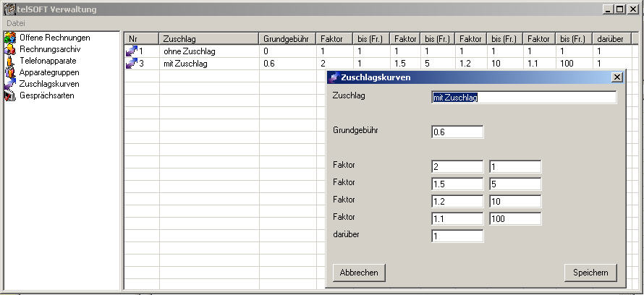Screen dimensions: 644x295
Task: Click the darüber column header
Action: [x=611, y=39]
